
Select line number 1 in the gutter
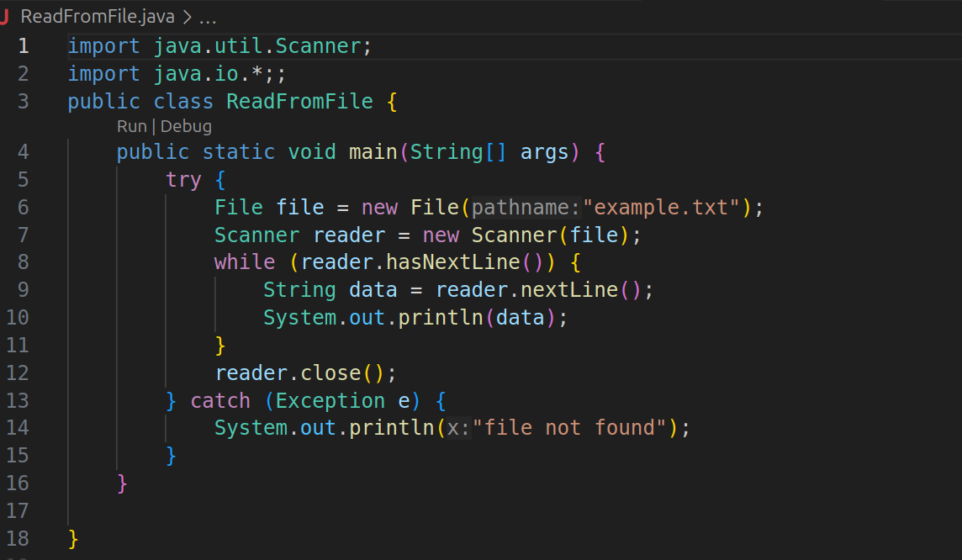tap(23, 45)
